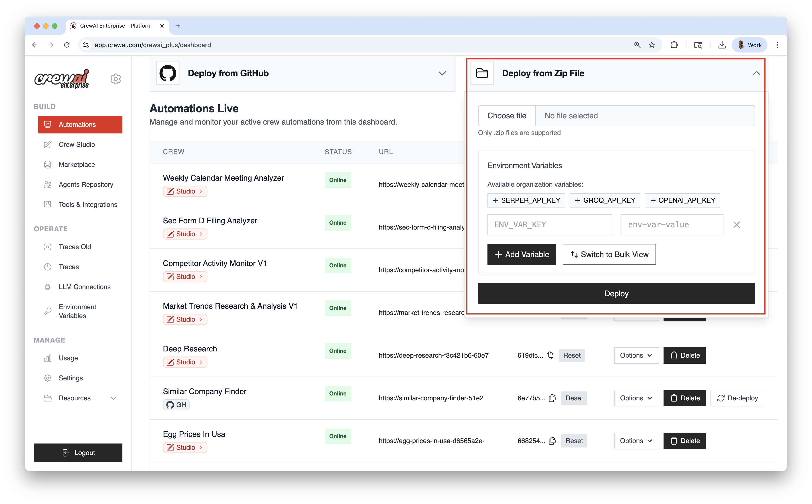This screenshot has width=812, height=504.
Task: Click the GitHub logo in Deploy from GitHub
Action: click(168, 73)
